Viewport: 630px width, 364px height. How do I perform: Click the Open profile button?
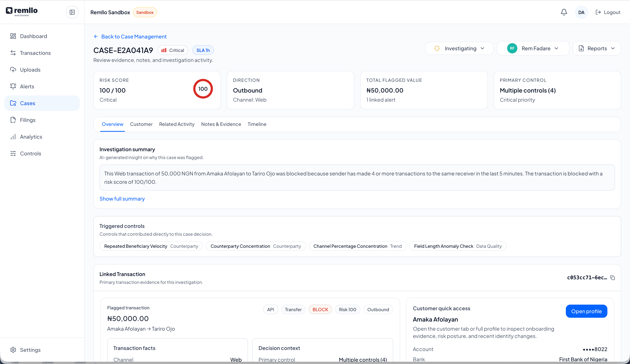click(586, 311)
